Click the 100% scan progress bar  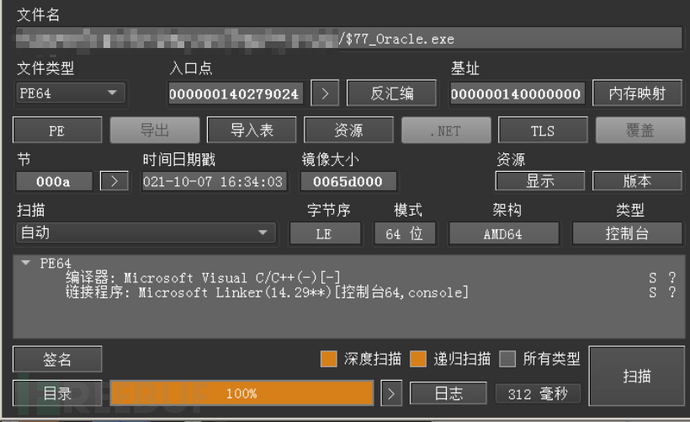tap(241, 393)
